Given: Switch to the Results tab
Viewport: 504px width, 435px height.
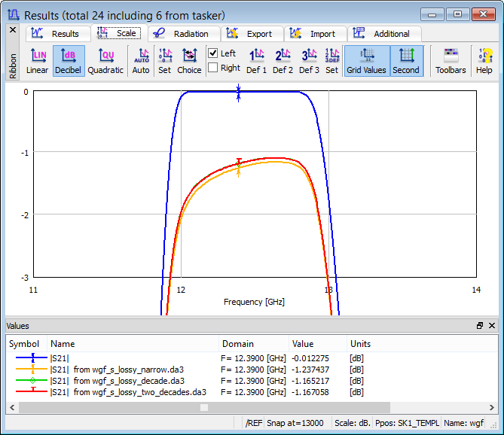Looking at the screenshot, I should click(58, 34).
